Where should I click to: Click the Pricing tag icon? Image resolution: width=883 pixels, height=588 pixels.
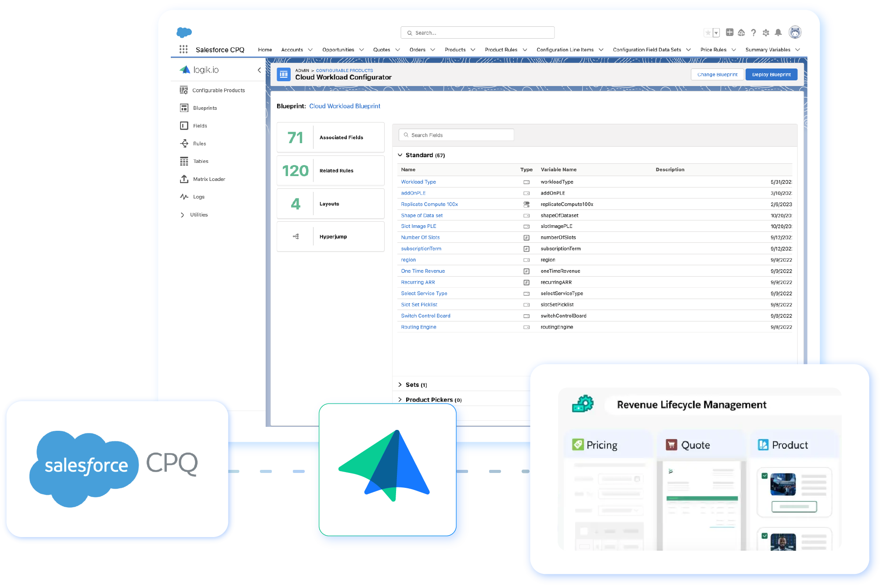pyautogui.click(x=578, y=445)
